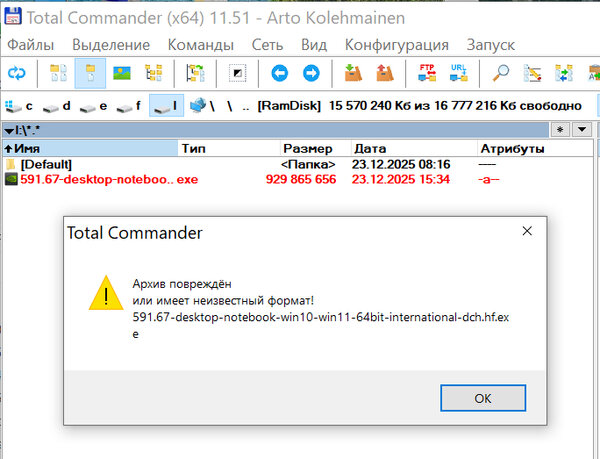The height and width of the screenshot is (459, 600).
Task: Select drive e button
Action: tap(94, 106)
